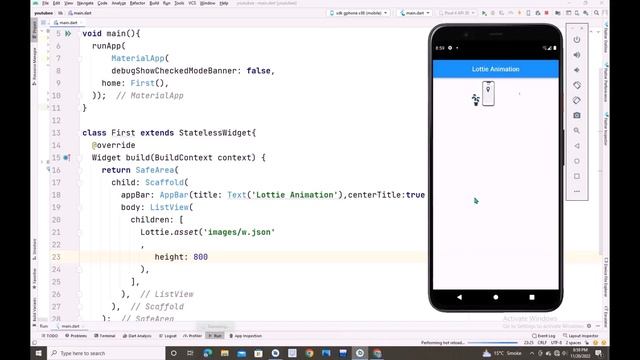
Task: Tap the Android recents button on the phone screen
Action: [532, 297]
